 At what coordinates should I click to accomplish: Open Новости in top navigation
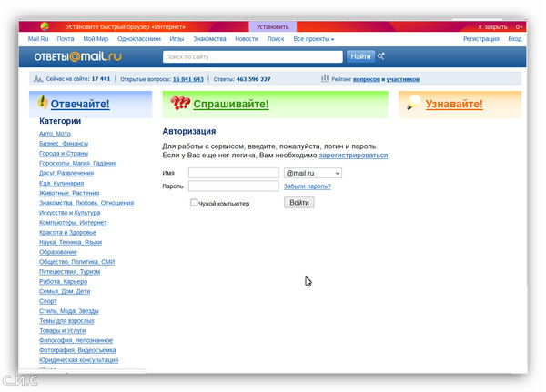coord(247,39)
